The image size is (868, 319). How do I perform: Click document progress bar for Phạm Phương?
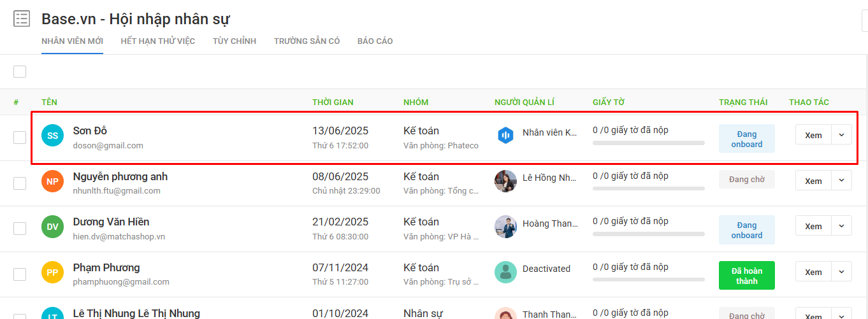[649, 280]
